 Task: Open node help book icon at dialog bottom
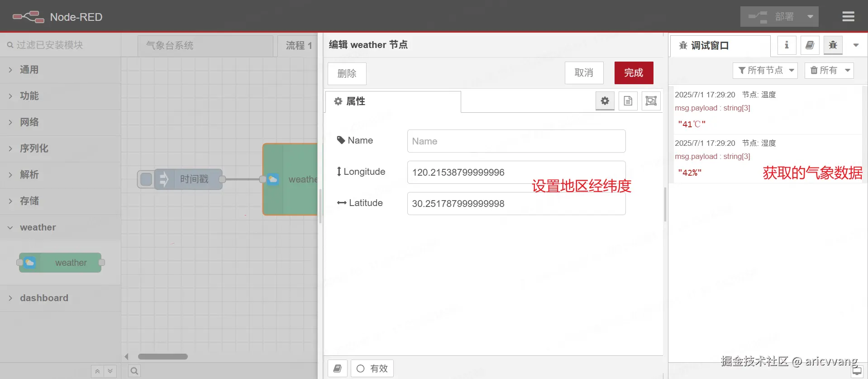(338, 369)
